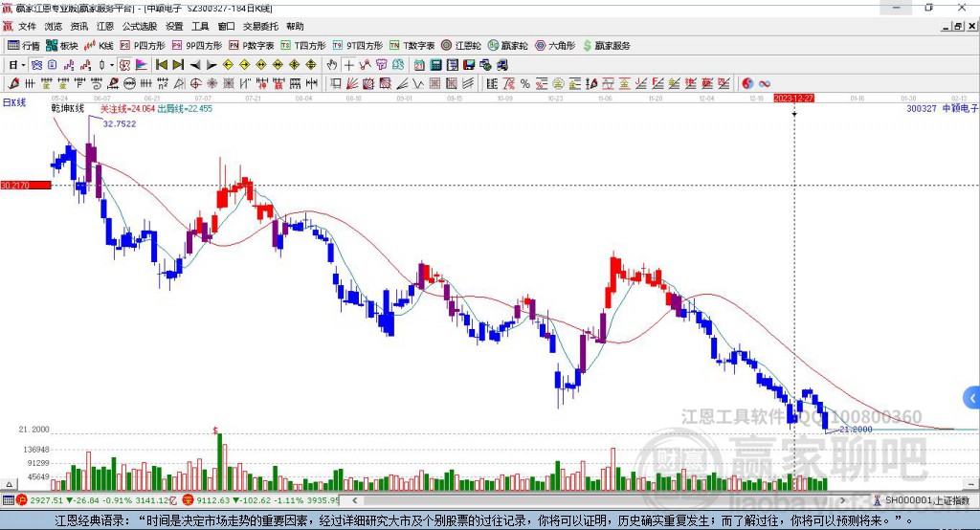Open the 江恩 menu
Screen dimensions: 980x530
105,26
